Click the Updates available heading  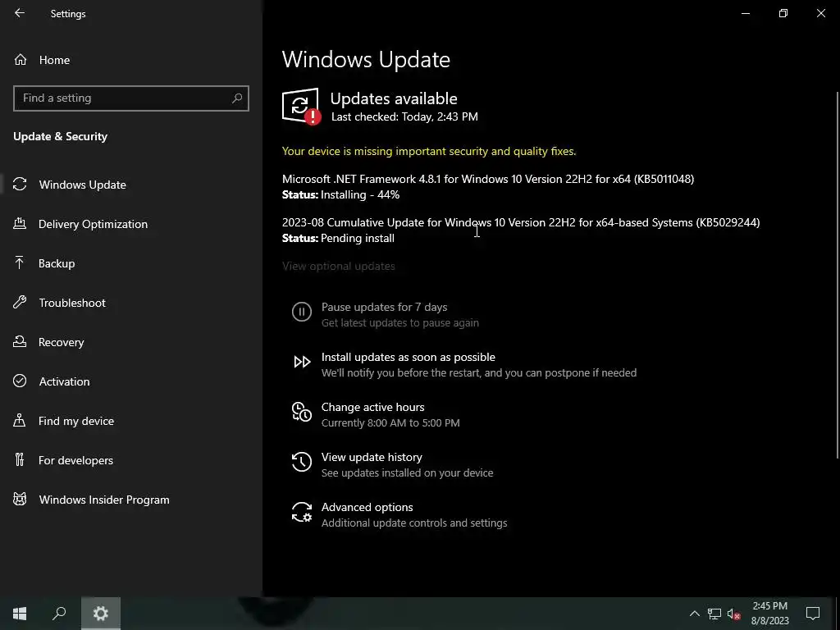coord(394,98)
